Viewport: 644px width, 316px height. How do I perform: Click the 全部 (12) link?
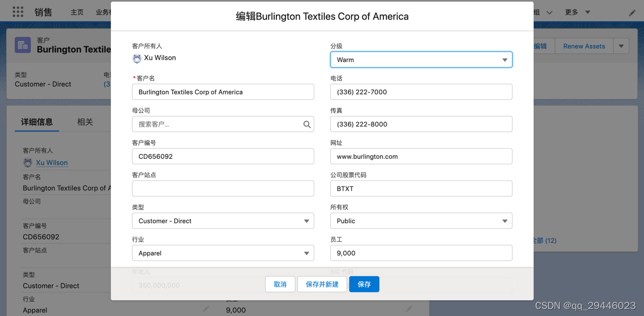tap(545, 240)
